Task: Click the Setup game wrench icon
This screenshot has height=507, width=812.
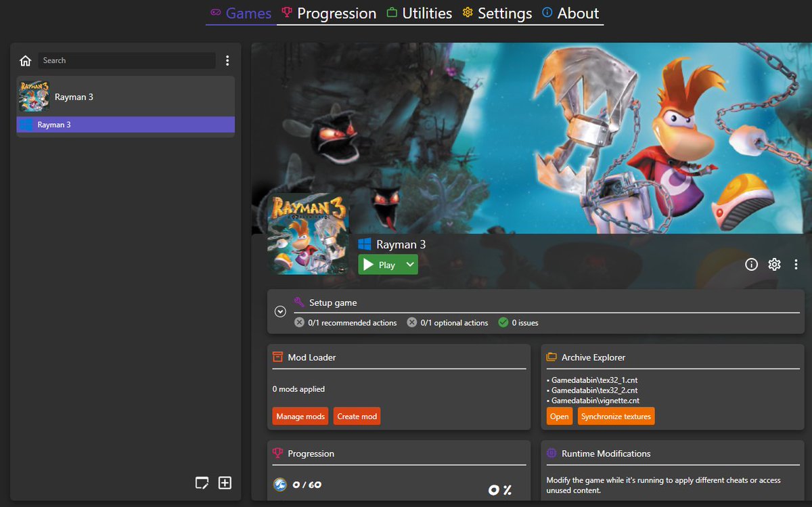Action: 299,302
